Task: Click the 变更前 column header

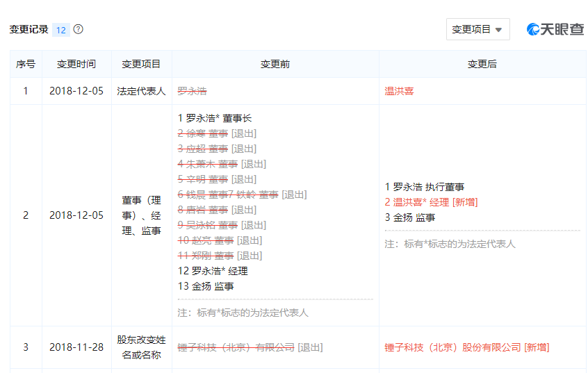Action: 275,64
